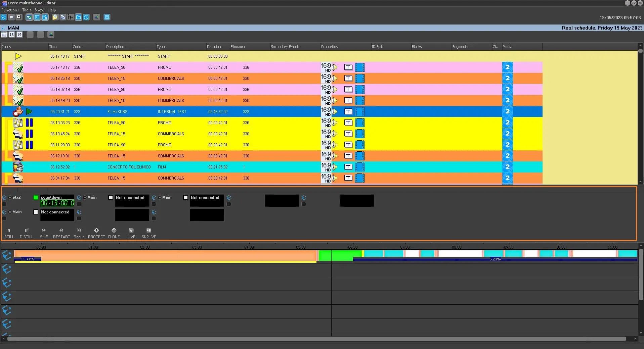
Task: Select the etx2 radio button
Action: (10, 198)
